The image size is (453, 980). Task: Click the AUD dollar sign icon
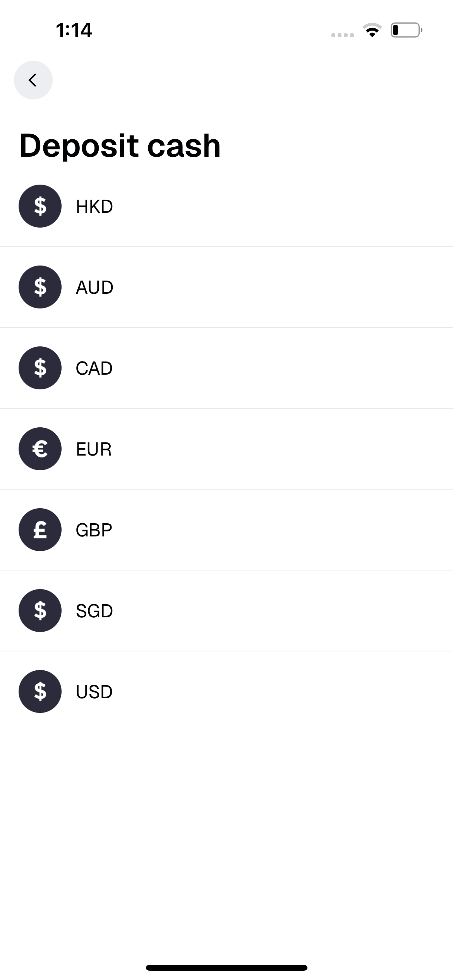40,287
